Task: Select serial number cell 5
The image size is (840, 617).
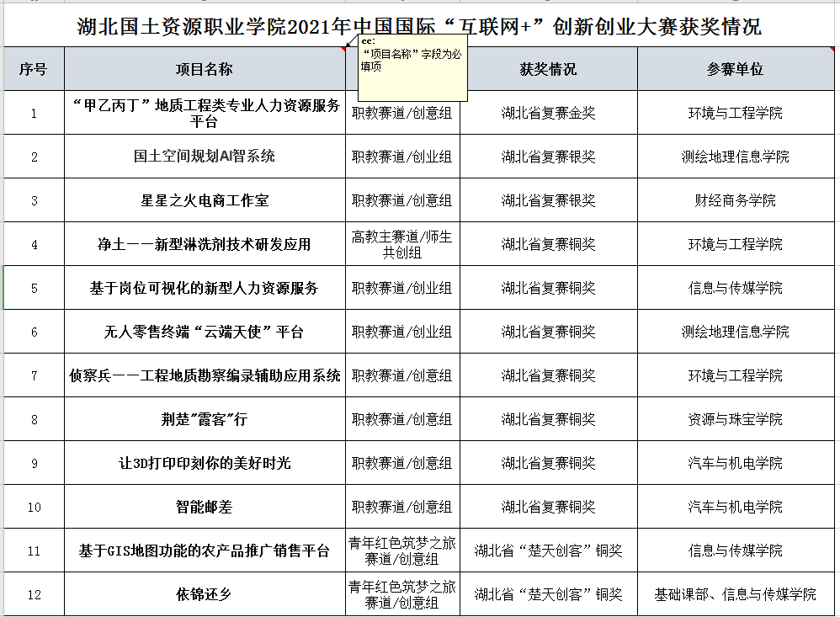Action: (34, 288)
